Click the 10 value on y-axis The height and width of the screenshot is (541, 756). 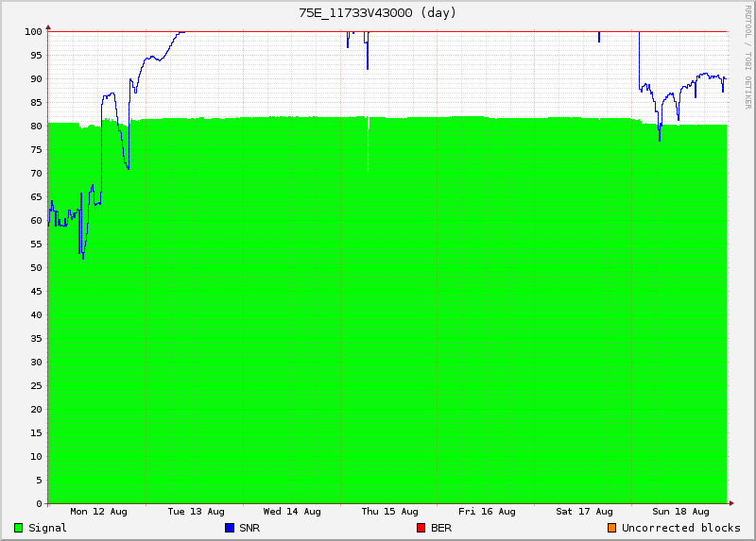tap(36, 457)
